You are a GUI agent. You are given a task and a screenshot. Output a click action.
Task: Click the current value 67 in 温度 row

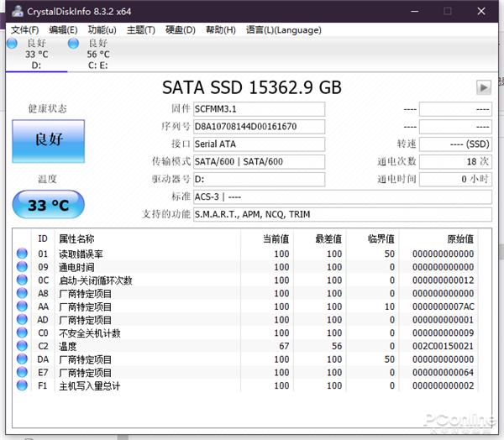(x=284, y=346)
